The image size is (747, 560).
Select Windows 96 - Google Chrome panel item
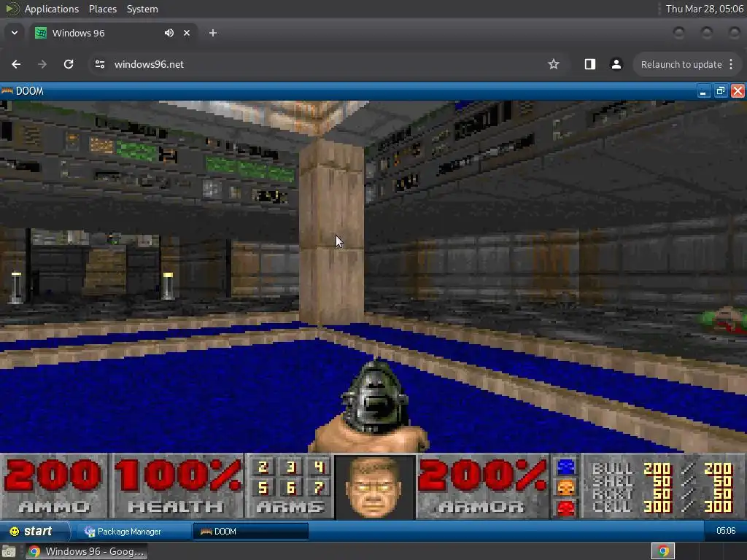tap(86, 551)
